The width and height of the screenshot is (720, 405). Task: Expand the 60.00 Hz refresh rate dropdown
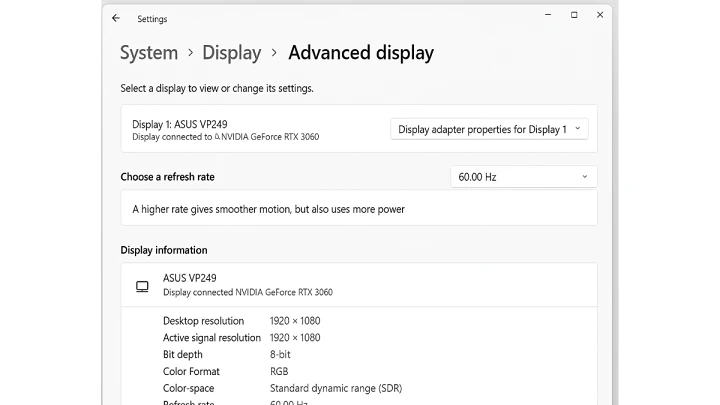click(x=523, y=177)
